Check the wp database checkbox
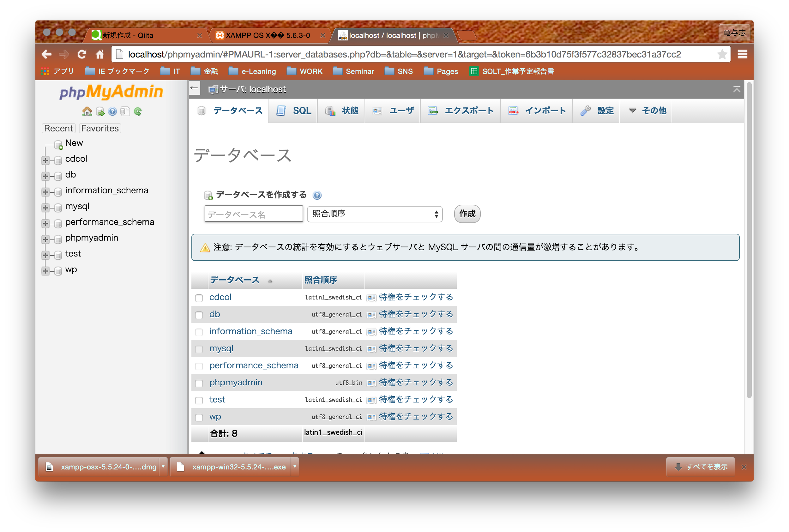Screen dimensions: 789x532 (x=199, y=417)
